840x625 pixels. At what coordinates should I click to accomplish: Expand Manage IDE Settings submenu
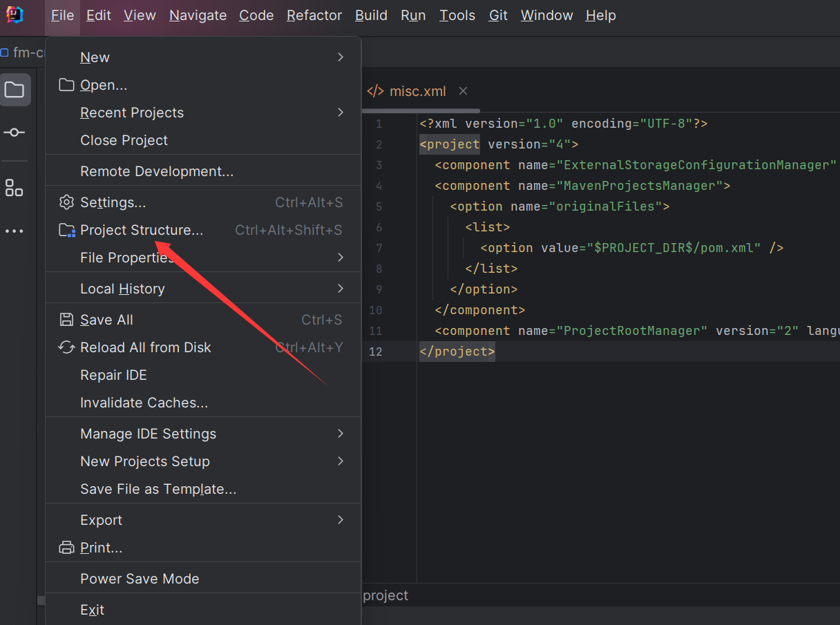click(x=203, y=434)
